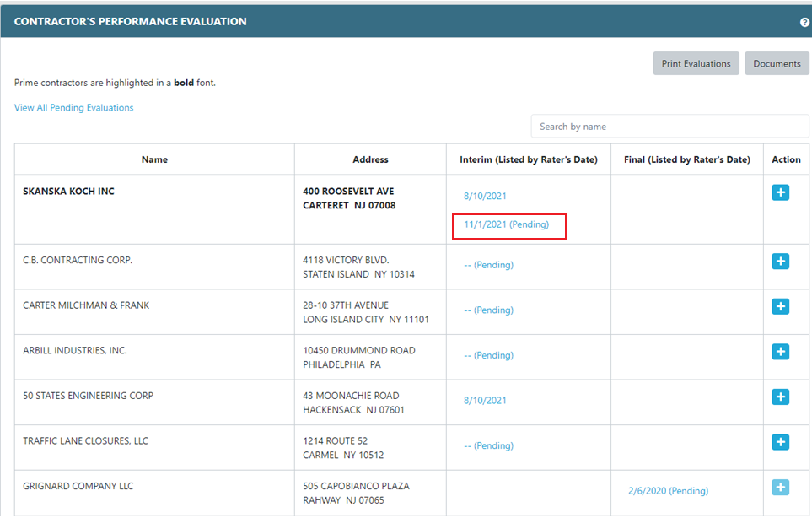
Task: Select GRIGNARD COMPANY LLC name
Action: [78, 486]
